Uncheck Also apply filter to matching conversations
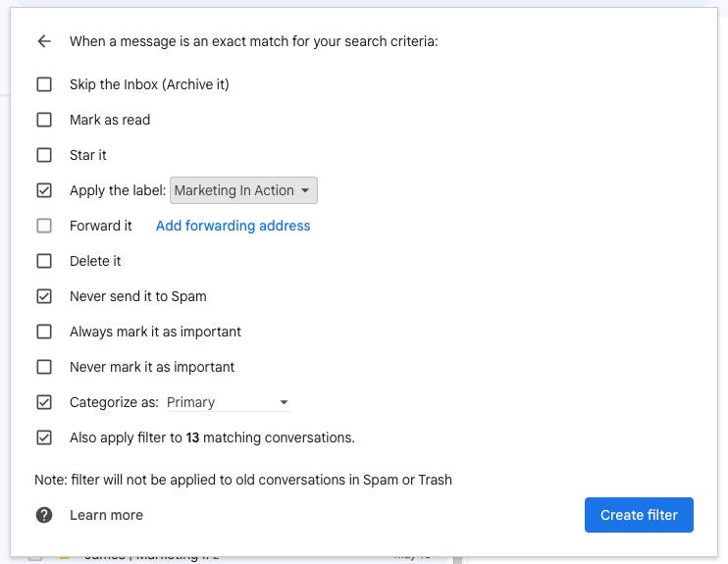 (44, 437)
